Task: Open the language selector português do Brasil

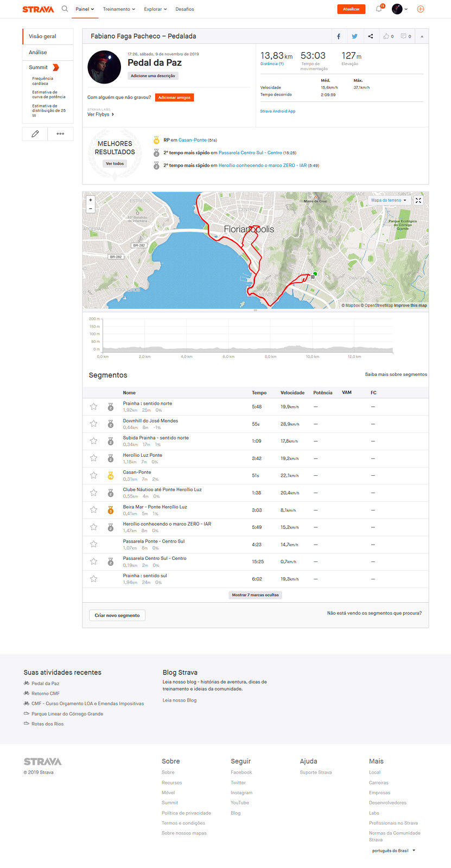Action: click(x=393, y=851)
